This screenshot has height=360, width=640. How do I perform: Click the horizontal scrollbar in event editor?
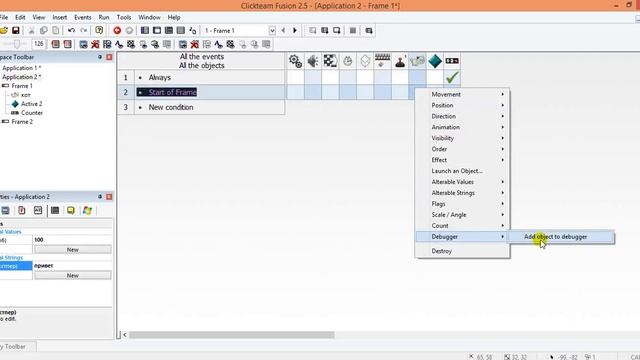[x=231, y=335]
